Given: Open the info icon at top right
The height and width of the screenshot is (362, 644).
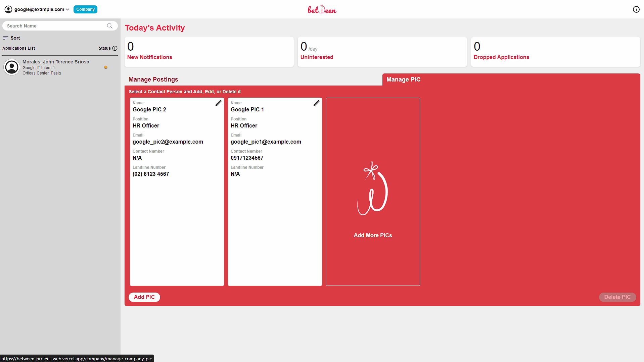Looking at the screenshot, I should pyautogui.click(x=636, y=9).
